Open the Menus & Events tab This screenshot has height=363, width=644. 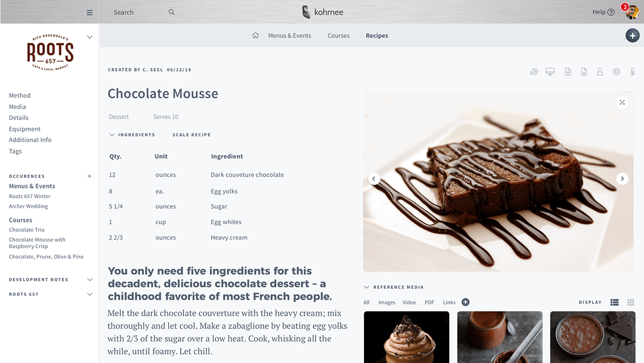[290, 35]
